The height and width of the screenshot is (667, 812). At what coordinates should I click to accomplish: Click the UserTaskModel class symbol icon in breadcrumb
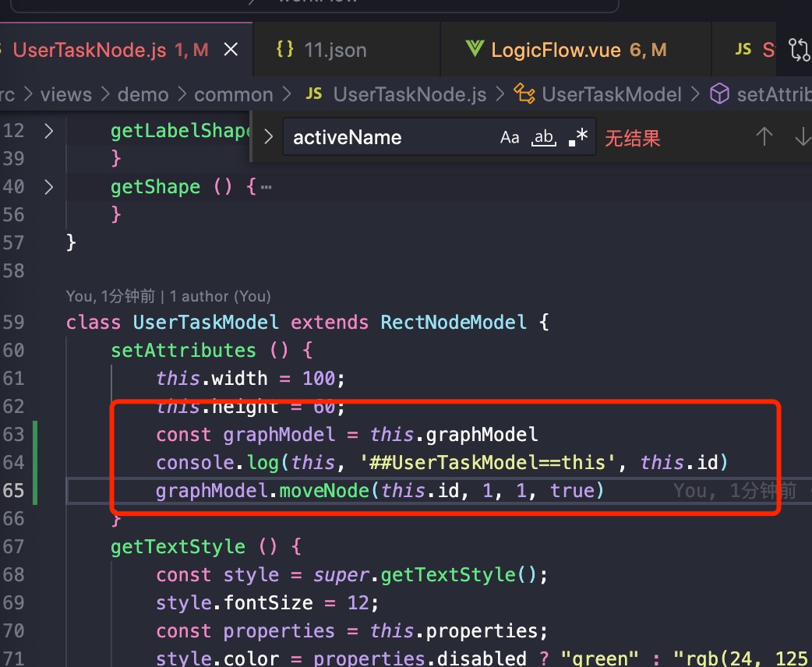tap(524, 94)
